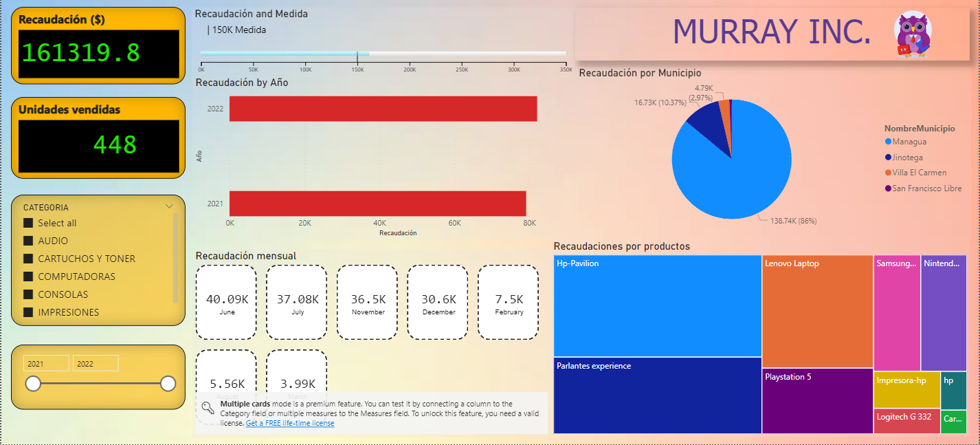Click the 2022 year input box
The image size is (980, 445).
[96, 362]
